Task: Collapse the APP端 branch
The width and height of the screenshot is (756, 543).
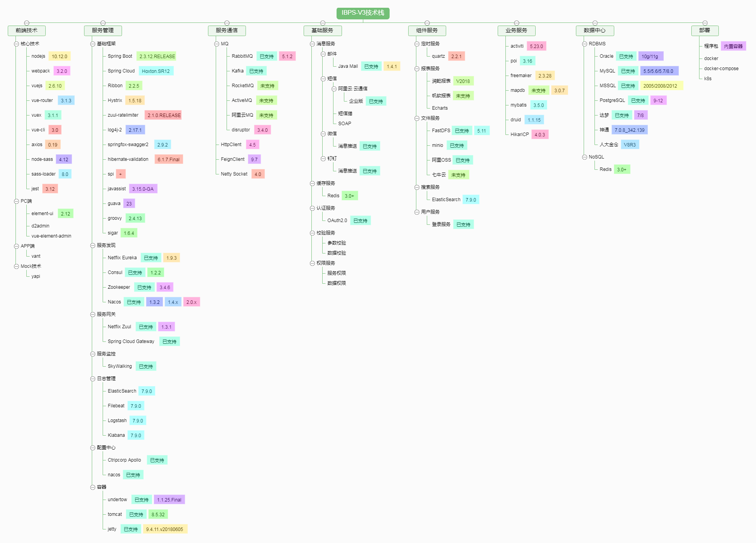Action: [x=17, y=246]
